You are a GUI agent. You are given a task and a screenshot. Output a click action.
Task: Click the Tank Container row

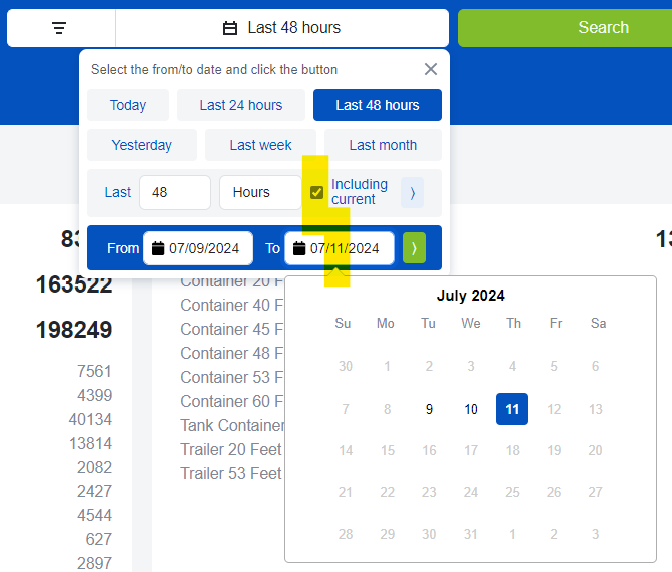(x=232, y=425)
